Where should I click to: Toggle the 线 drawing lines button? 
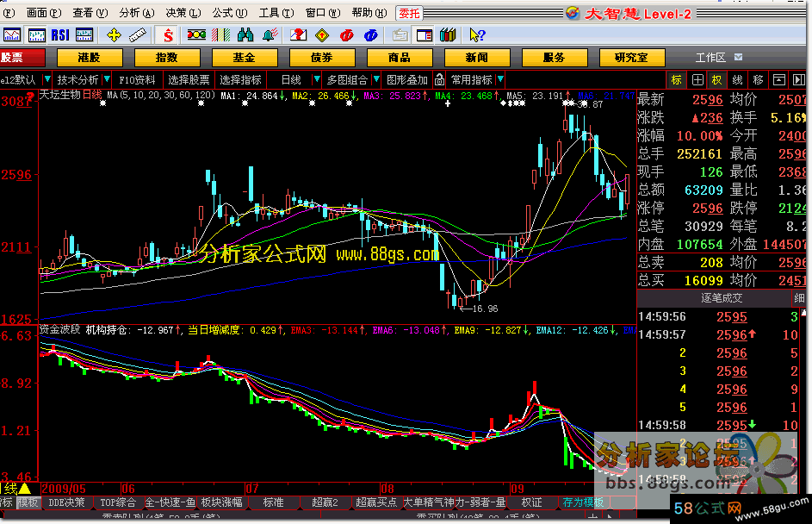click(x=737, y=80)
